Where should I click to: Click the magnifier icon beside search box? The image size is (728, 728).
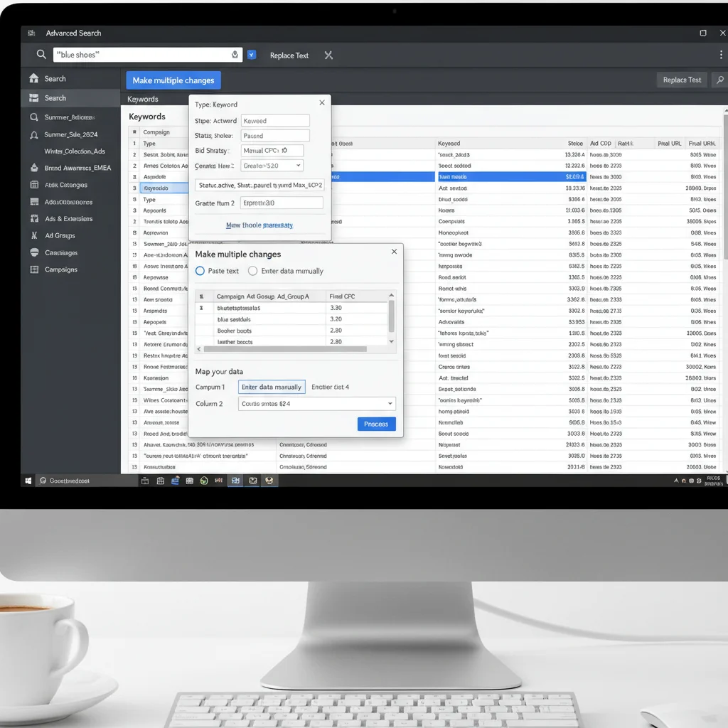coord(41,54)
